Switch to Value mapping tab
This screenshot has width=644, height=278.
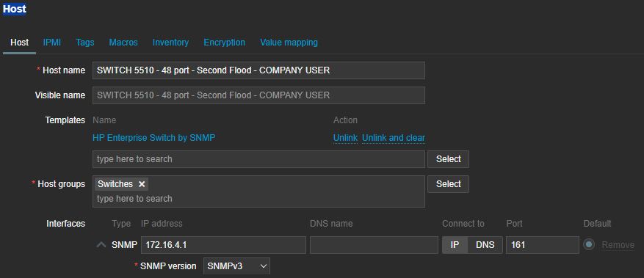pyautogui.click(x=289, y=43)
